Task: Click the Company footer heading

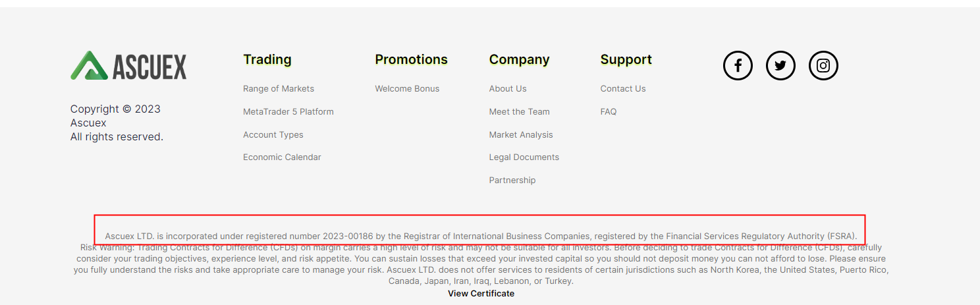Action: point(519,60)
